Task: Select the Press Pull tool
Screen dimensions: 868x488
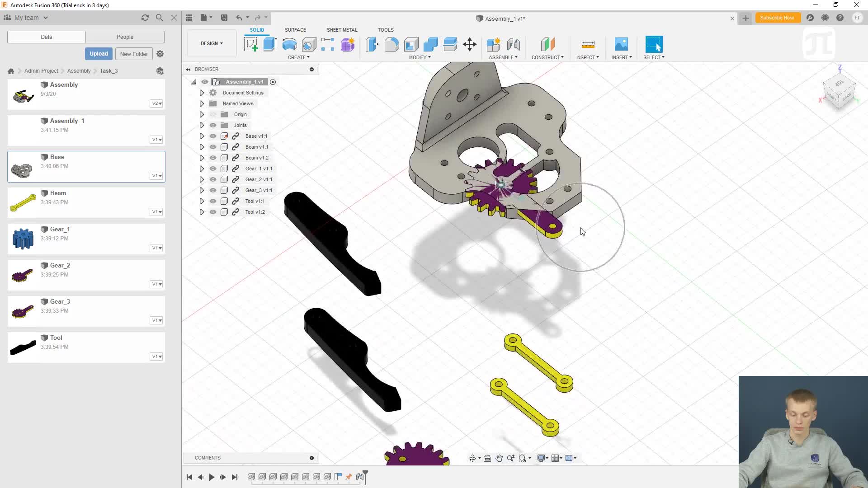Action: (x=372, y=44)
